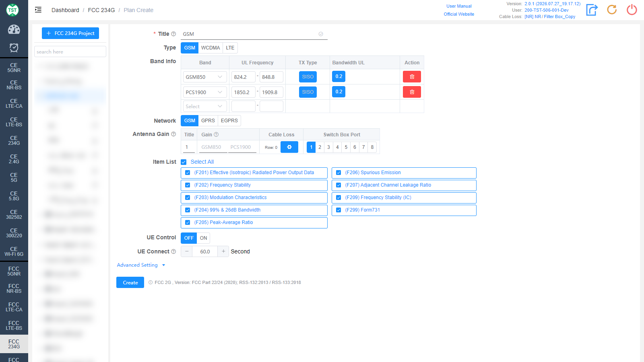Open CE 5GNR sidebar module

(x=14, y=68)
